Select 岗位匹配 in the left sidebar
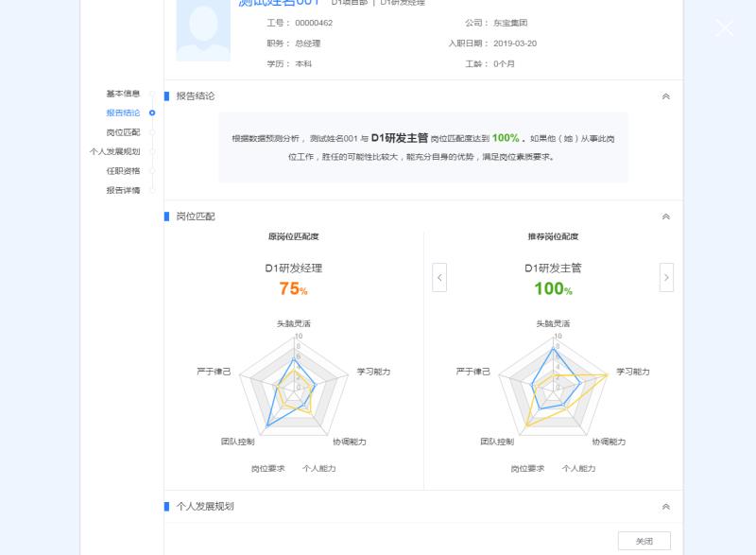The image size is (756, 555). tap(122, 131)
